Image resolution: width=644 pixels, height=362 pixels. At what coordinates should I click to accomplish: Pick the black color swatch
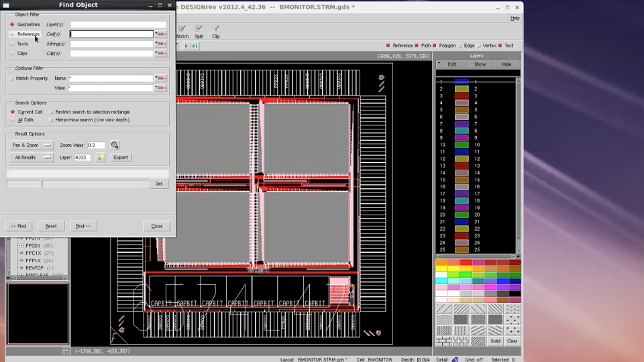pos(515,294)
